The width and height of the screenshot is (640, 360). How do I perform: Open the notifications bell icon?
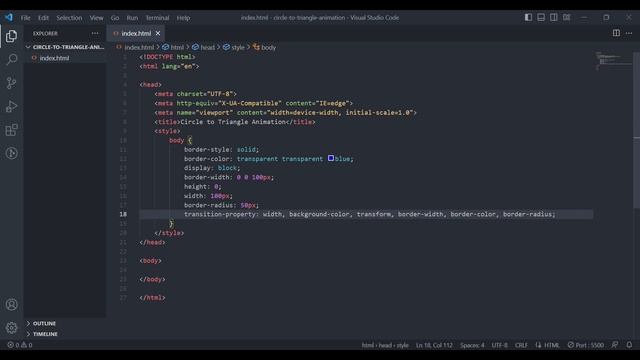click(x=629, y=345)
